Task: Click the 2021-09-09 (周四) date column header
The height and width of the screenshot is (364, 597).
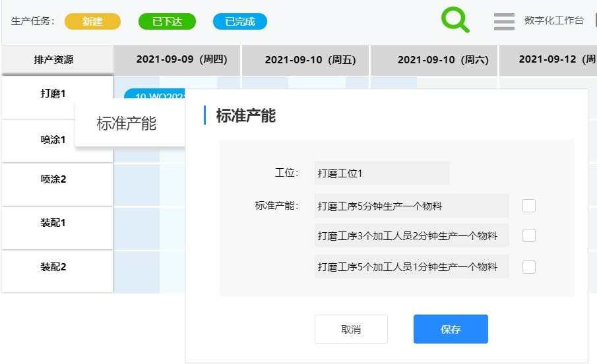Action: pos(181,59)
